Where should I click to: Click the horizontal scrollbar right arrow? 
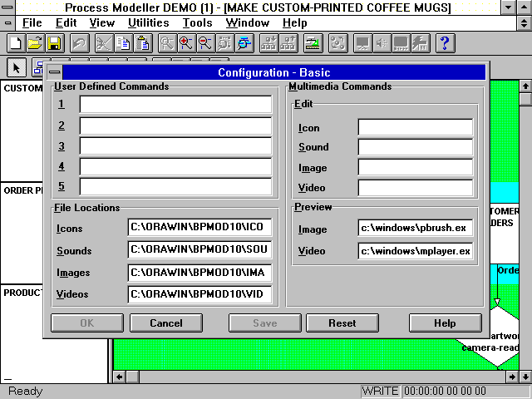510,377
